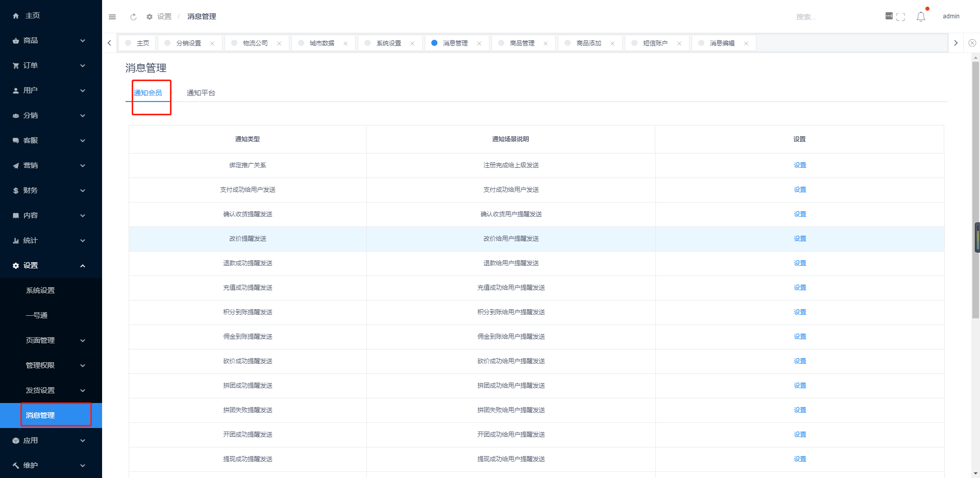Close the 城市数据 tab

346,43
